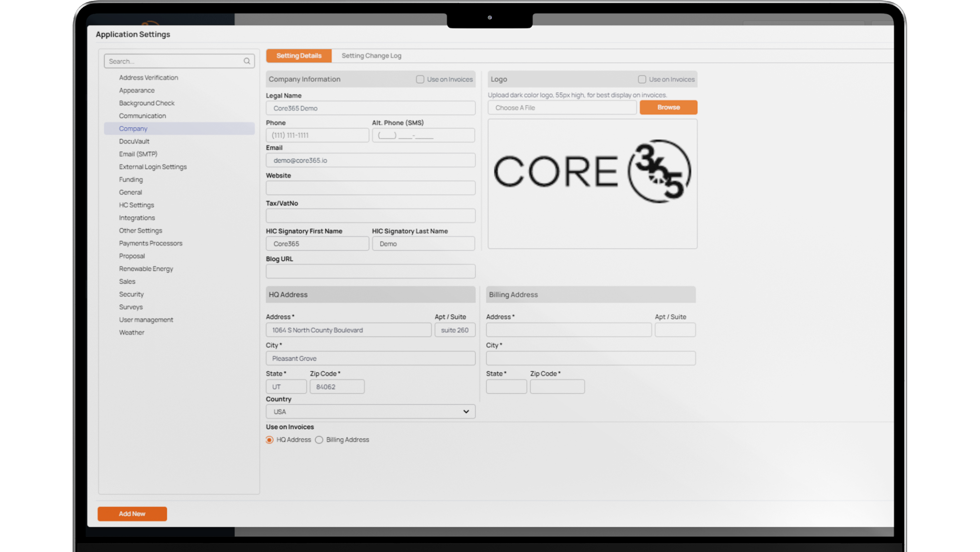Go to Payments Processors settings
The height and width of the screenshot is (552, 980).
[150, 244]
